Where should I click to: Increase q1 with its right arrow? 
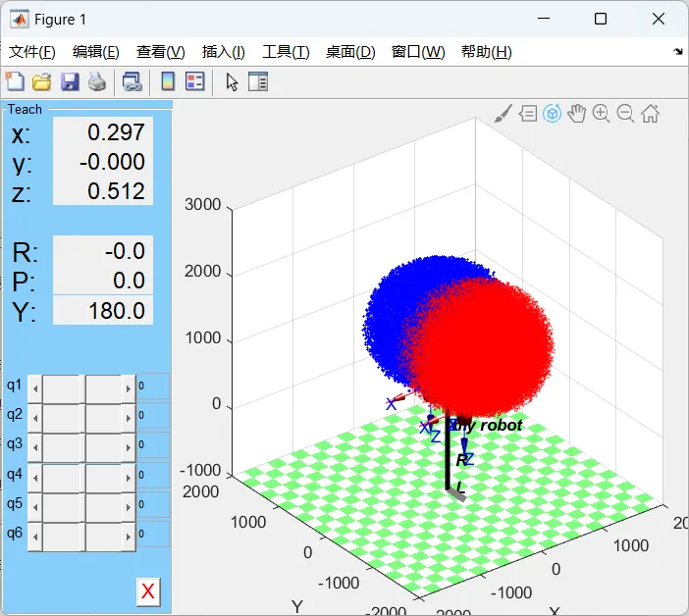[x=129, y=389]
